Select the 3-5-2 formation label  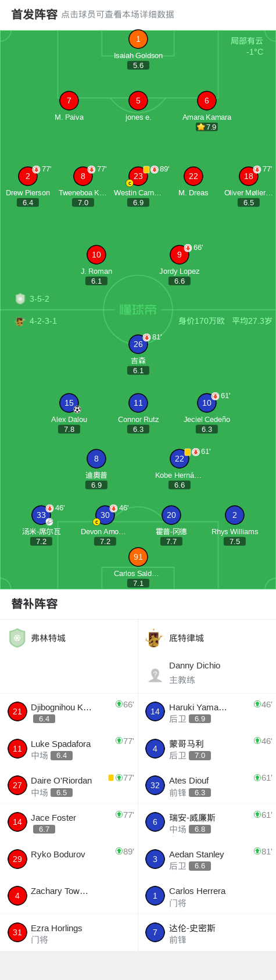pyautogui.click(x=40, y=299)
